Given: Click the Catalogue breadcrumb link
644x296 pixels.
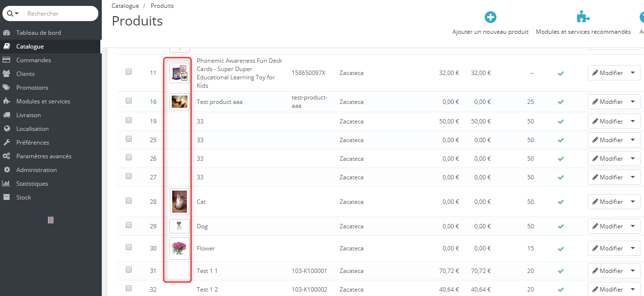Looking at the screenshot, I should [125, 6].
